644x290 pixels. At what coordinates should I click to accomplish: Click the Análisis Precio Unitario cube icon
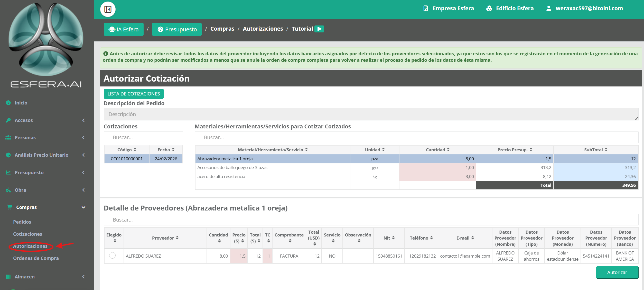point(8,155)
